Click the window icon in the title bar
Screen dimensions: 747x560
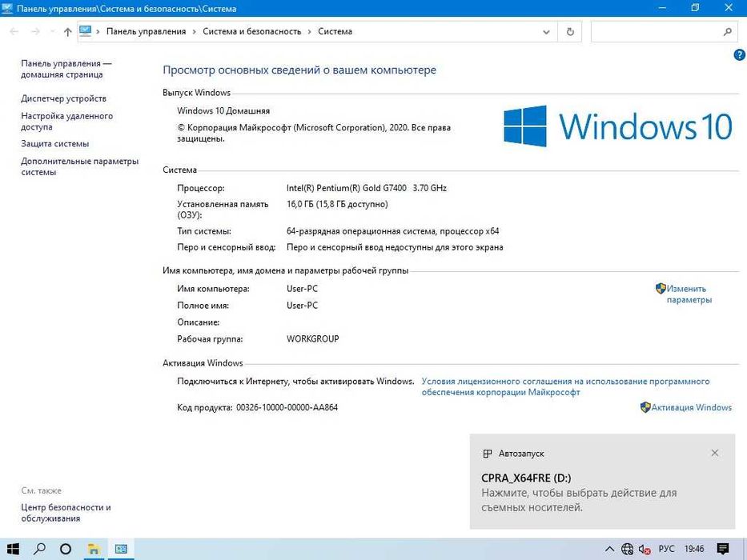click(7, 8)
